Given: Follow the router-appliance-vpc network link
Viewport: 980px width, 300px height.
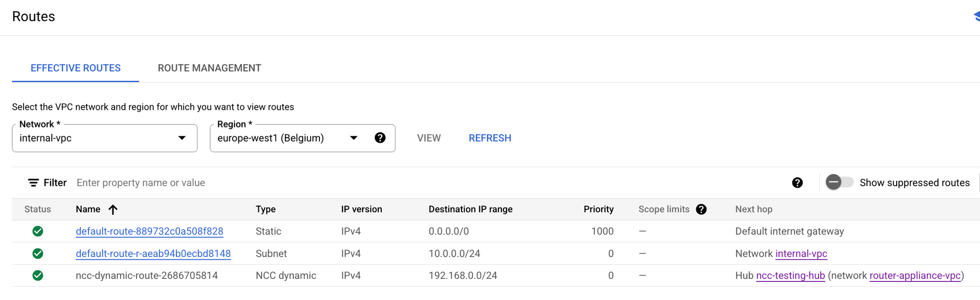Looking at the screenshot, I should (x=914, y=275).
